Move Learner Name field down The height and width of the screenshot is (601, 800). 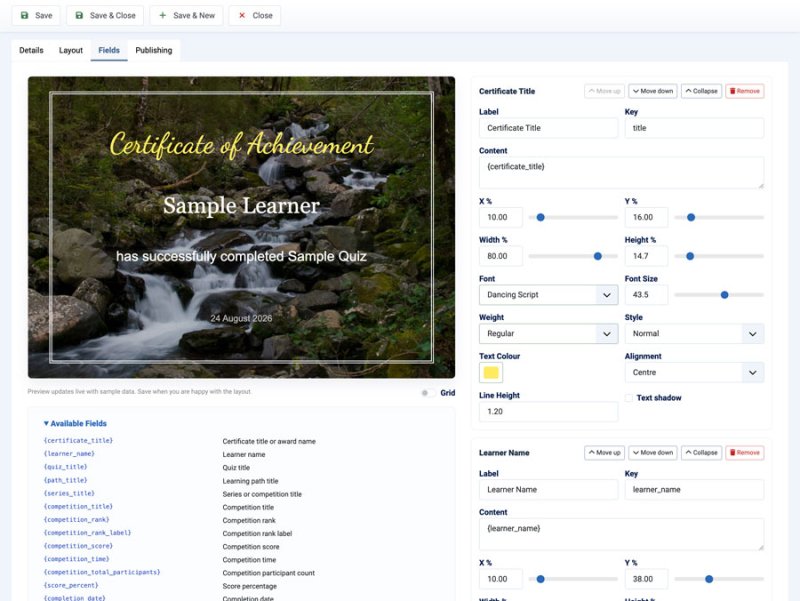pyautogui.click(x=653, y=453)
